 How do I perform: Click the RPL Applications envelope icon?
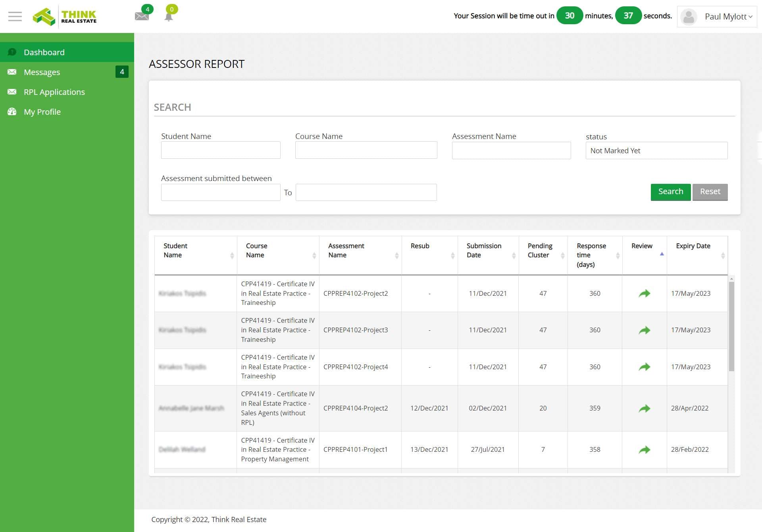click(x=12, y=92)
